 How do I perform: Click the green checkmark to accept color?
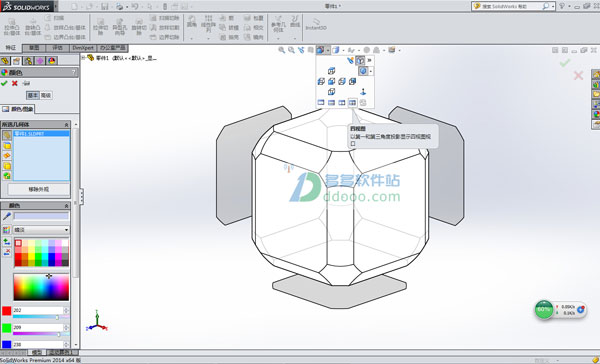(x=4, y=83)
